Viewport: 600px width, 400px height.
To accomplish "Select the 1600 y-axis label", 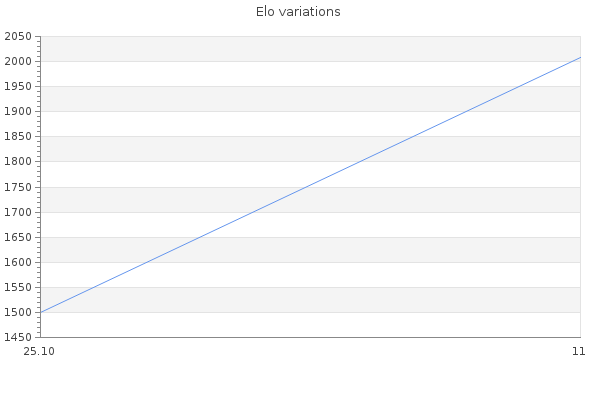I will 19,262.
